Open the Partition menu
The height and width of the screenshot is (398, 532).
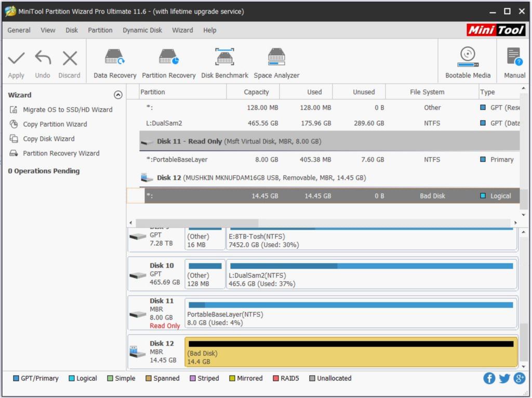(100, 30)
